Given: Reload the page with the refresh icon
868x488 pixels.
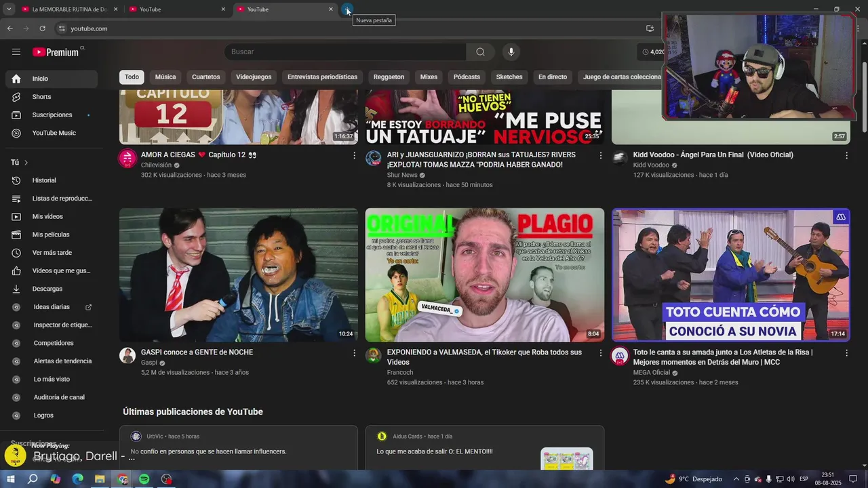Looking at the screenshot, I should click(42, 28).
